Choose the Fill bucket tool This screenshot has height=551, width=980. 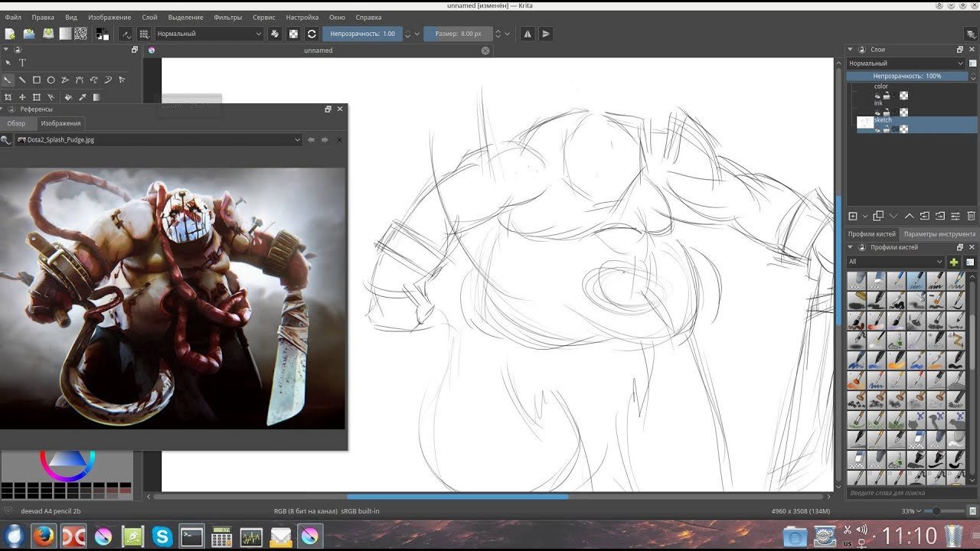click(67, 97)
